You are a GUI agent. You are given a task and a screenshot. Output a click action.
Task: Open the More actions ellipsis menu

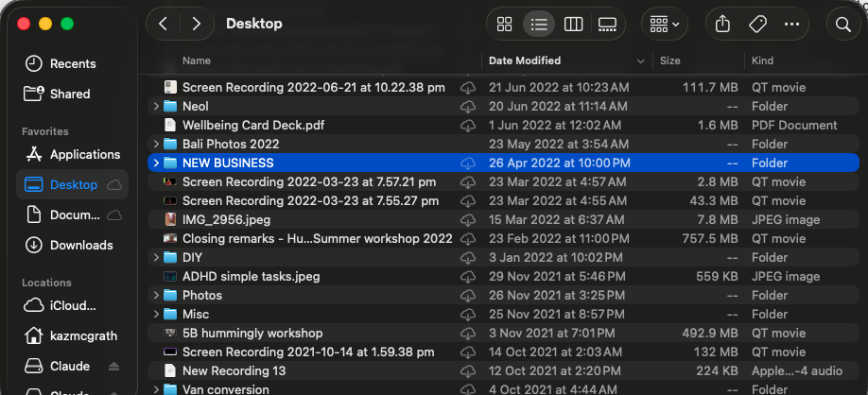click(x=792, y=24)
